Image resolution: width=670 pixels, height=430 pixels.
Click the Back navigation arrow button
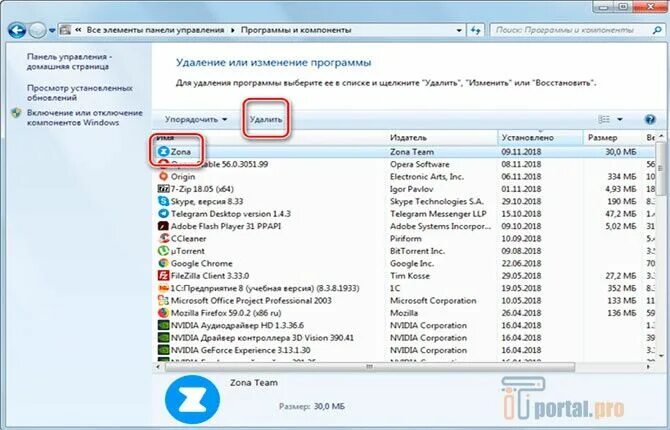click(x=17, y=30)
